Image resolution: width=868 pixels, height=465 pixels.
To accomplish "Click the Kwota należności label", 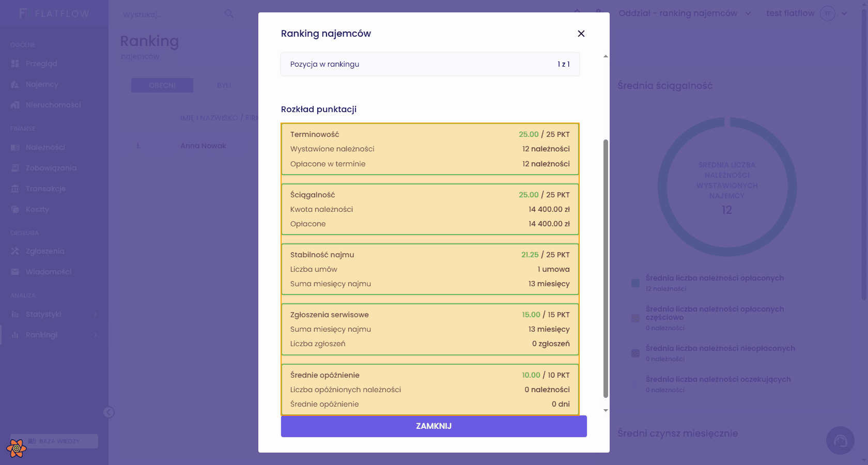I will click(x=322, y=209).
